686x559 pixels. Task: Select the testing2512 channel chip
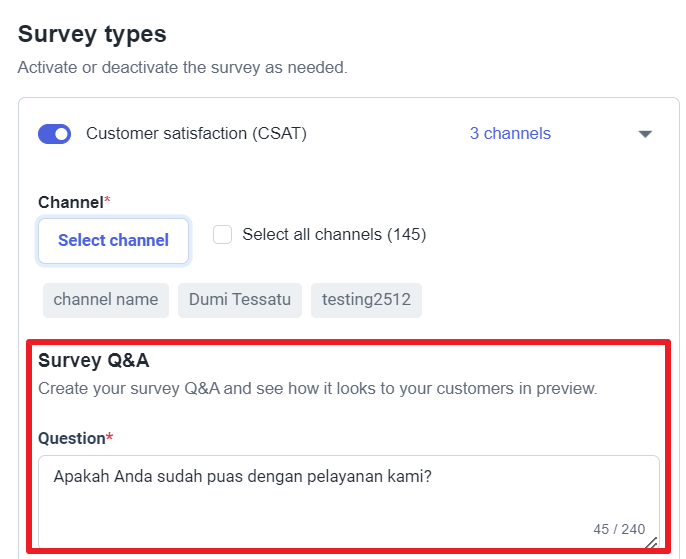coord(366,300)
